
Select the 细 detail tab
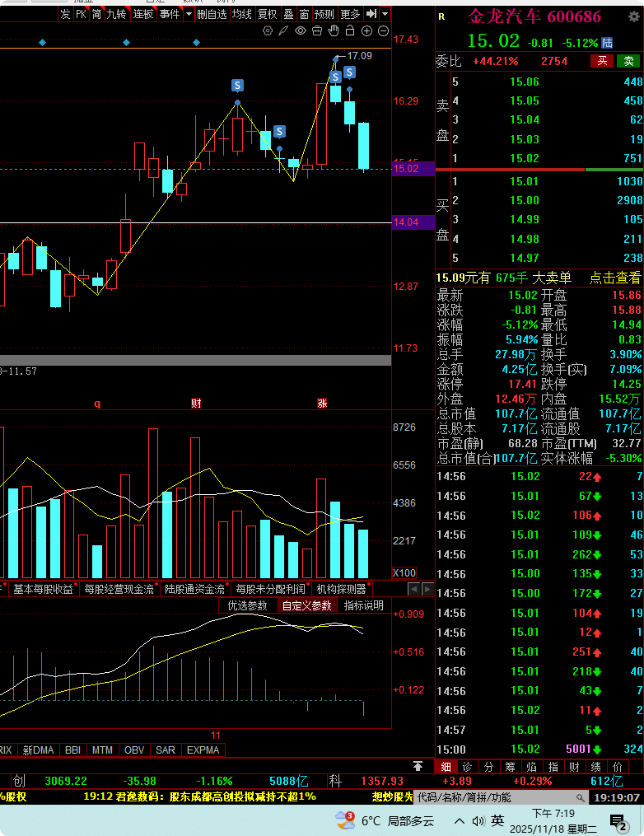(x=446, y=767)
